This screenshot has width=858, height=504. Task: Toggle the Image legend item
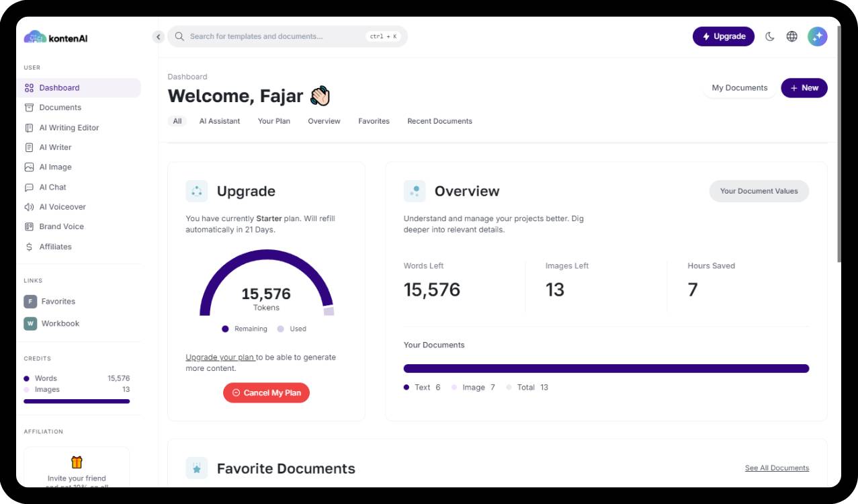point(473,387)
